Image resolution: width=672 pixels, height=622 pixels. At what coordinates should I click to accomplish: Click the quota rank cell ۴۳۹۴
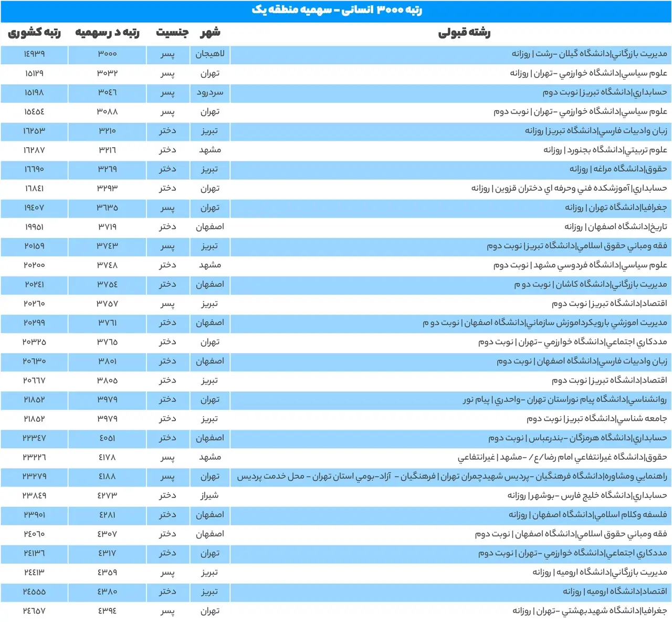point(107,611)
